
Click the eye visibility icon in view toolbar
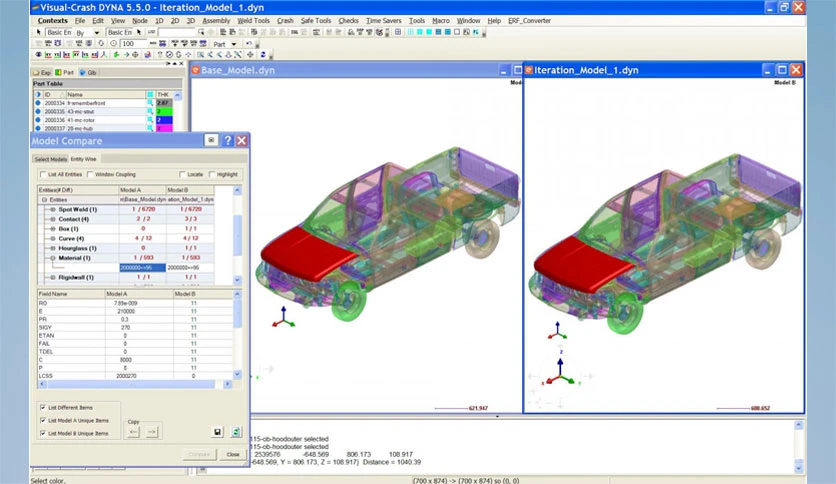point(38,54)
